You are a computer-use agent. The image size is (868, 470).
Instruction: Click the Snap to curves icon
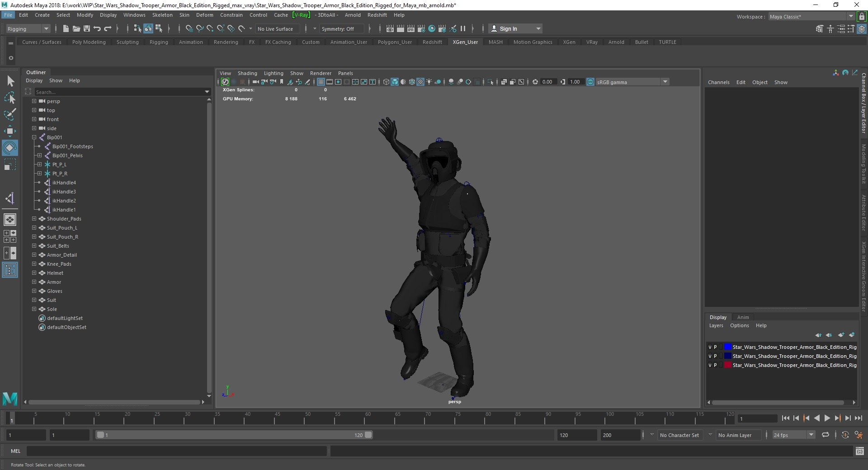[199, 28]
